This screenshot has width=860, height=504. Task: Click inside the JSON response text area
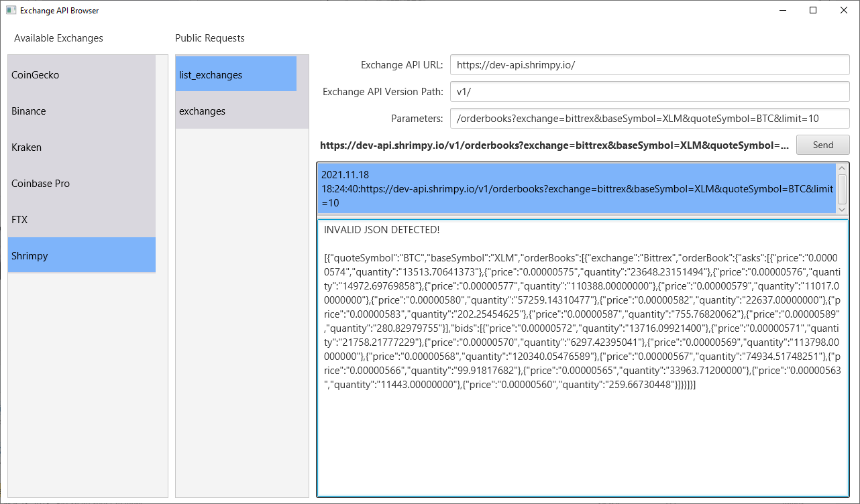[582, 436]
